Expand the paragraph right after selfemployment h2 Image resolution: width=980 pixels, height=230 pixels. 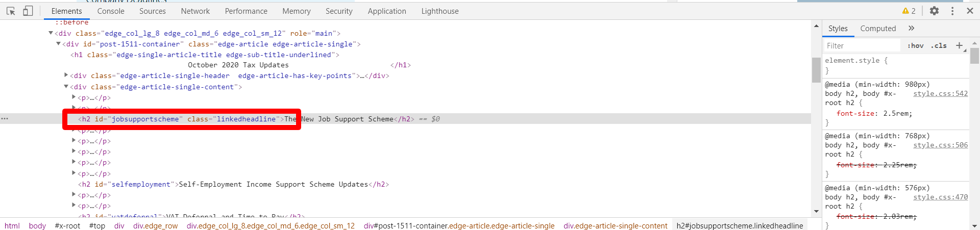pyautogui.click(x=73, y=195)
